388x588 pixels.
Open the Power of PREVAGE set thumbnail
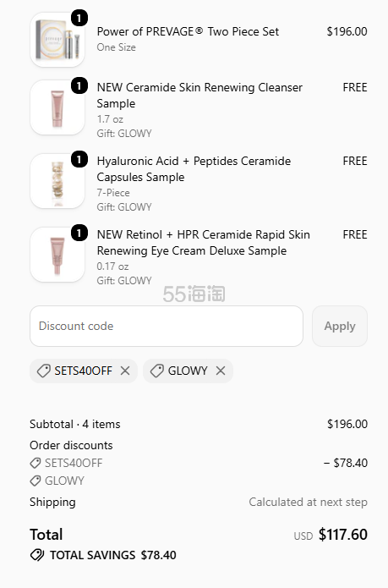click(57, 40)
